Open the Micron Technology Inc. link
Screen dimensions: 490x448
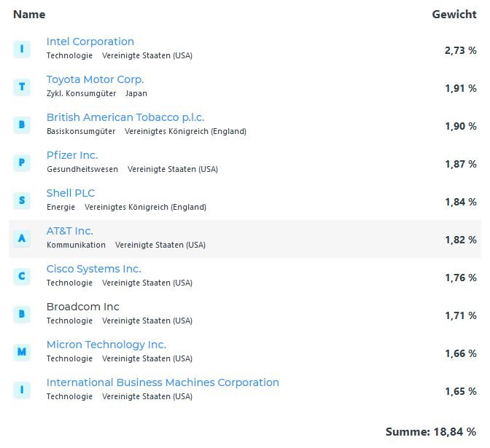click(106, 345)
